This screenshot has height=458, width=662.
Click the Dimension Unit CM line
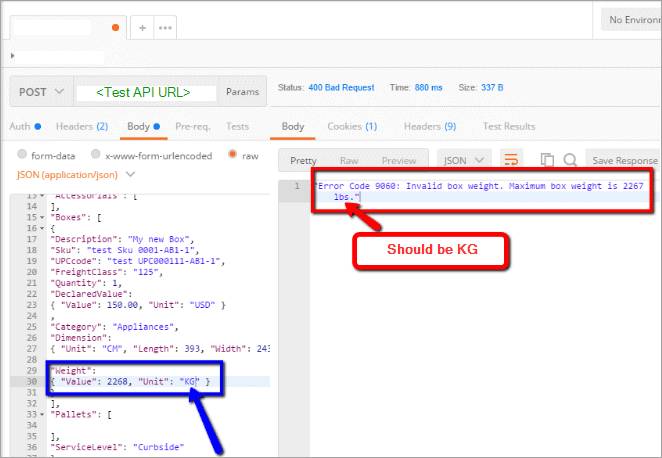[160, 349]
